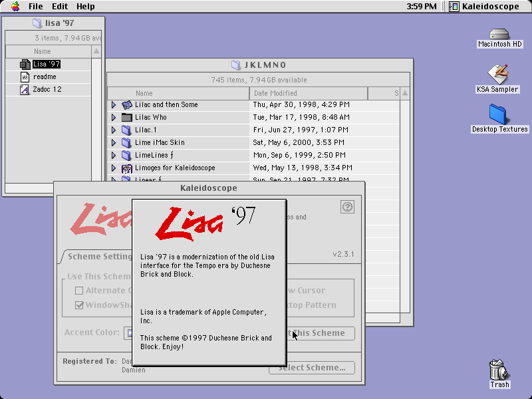
Task: Select the Lisa '97 file name
Action: 47,64
